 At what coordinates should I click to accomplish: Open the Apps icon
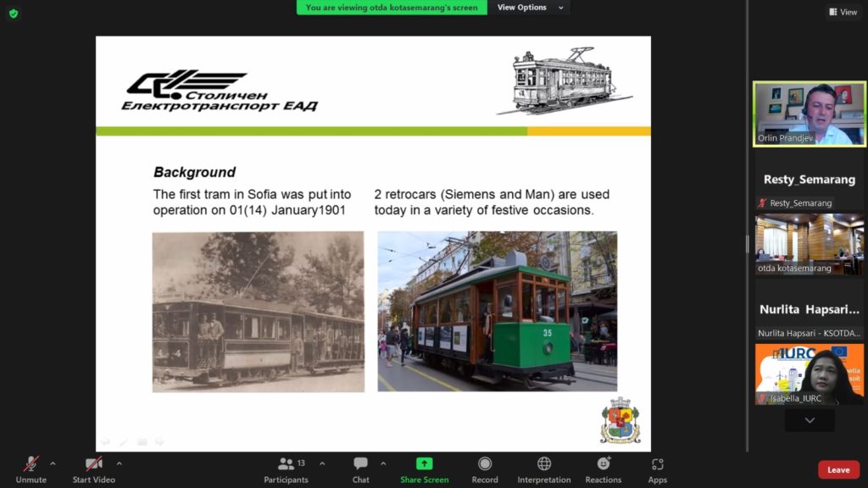click(657, 464)
